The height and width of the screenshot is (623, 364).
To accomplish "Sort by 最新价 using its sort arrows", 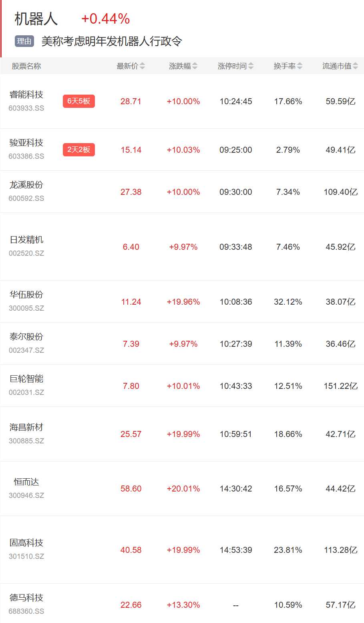I will 143,66.
